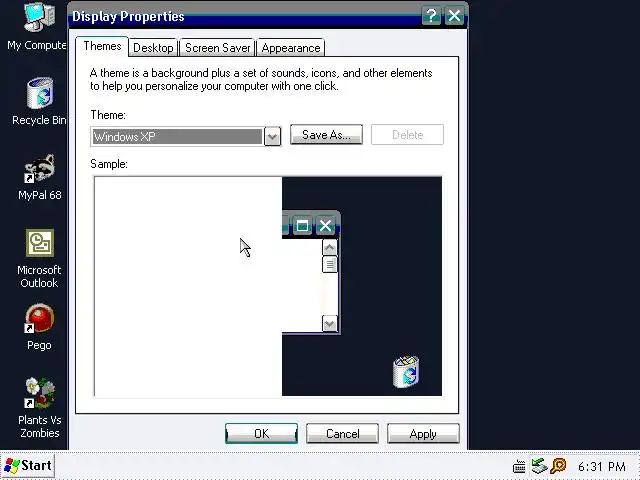This screenshot has width=640, height=480.
Task: Open the My Computer desktop icon
Action: 38,27
